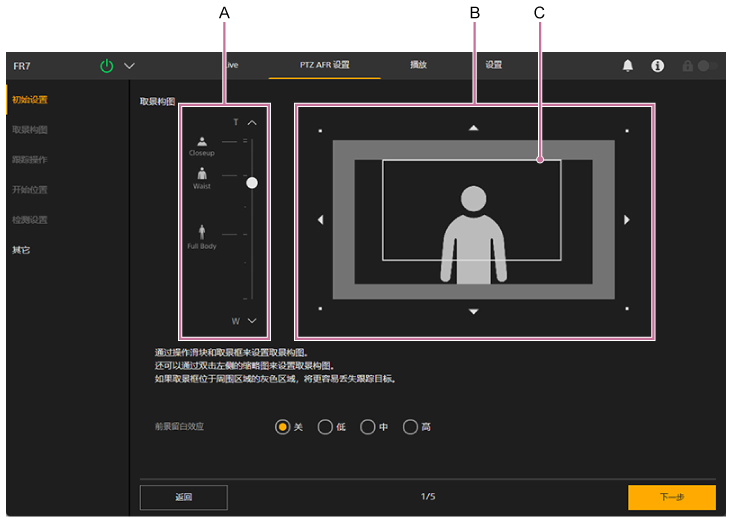Zoom toward W with down chevron
The image size is (730, 520).
click(252, 321)
